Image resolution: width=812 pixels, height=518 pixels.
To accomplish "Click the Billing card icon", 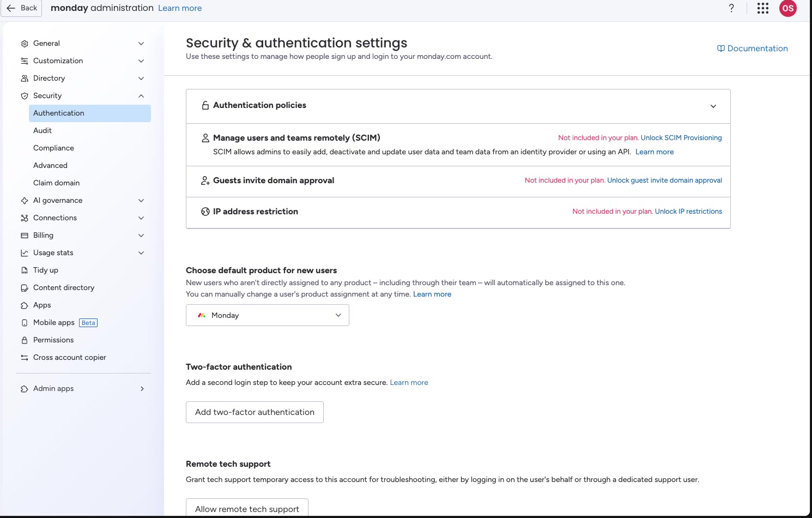I will (x=25, y=236).
